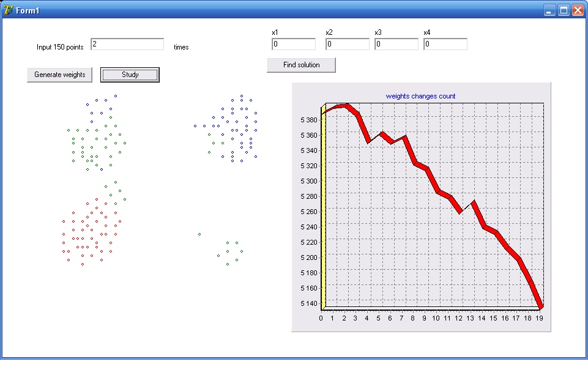Select the x2 input field

tap(347, 44)
